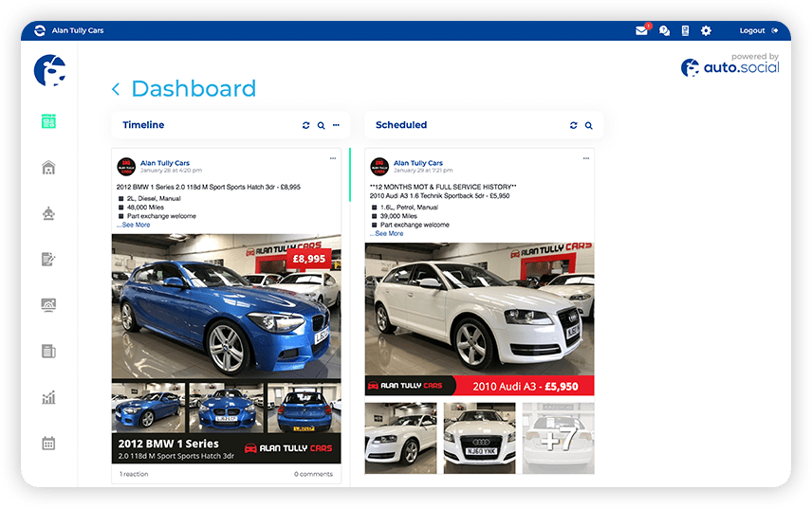Viewport: 812px width, 508px height.
Task: Click Alan Tully Cars name on the Scheduled post
Action: pyautogui.click(x=418, y=163)
